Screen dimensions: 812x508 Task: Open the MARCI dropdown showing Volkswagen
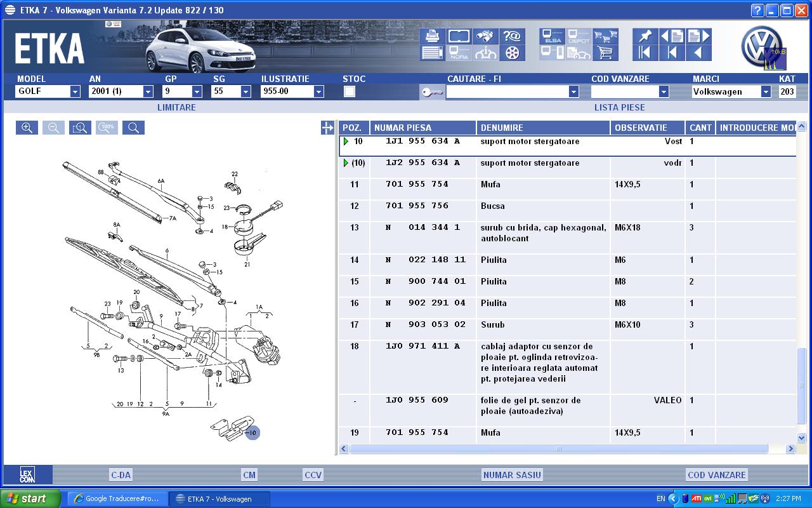[x=766, y=92]
